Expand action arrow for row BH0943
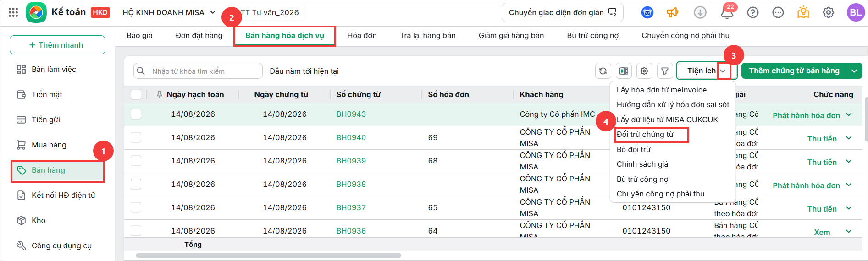The height and width of the screenshot is (261, 868). (849, 114)
